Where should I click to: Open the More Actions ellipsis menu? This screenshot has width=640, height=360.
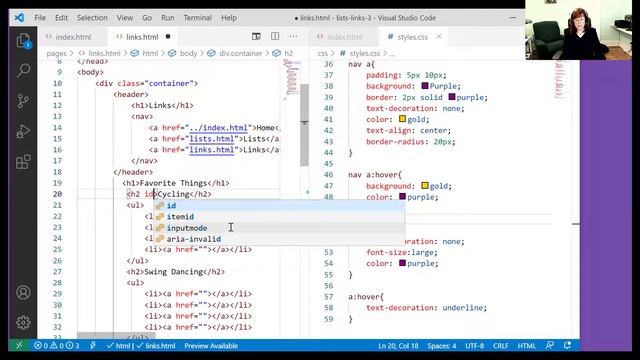(x=293, y=36)
